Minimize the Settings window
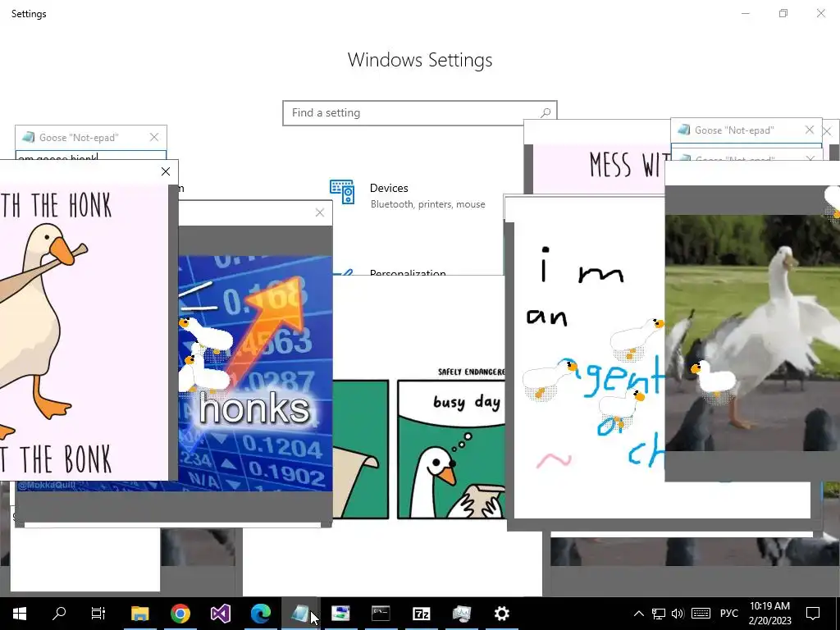This screenshot has height=630, width=840. tap(745, 13)
